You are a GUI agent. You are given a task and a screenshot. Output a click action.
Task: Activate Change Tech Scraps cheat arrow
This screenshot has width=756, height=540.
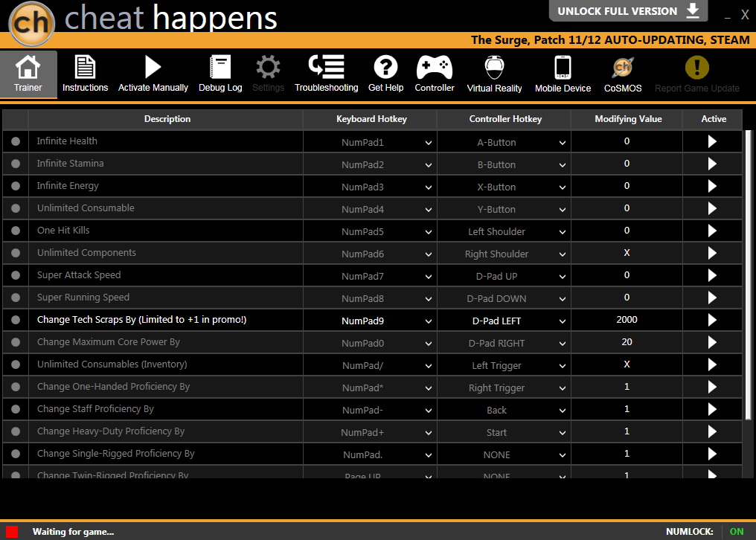(712, 320)
